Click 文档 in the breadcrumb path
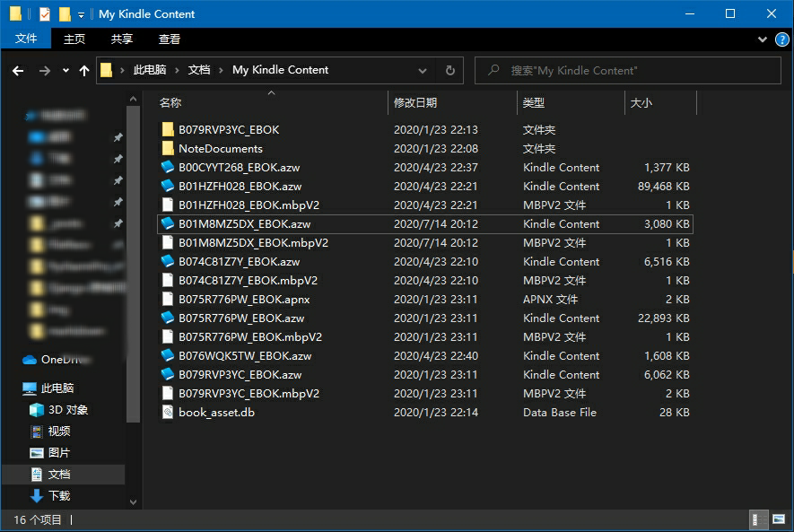The image size is (794, 532). [x=198, y=70]
